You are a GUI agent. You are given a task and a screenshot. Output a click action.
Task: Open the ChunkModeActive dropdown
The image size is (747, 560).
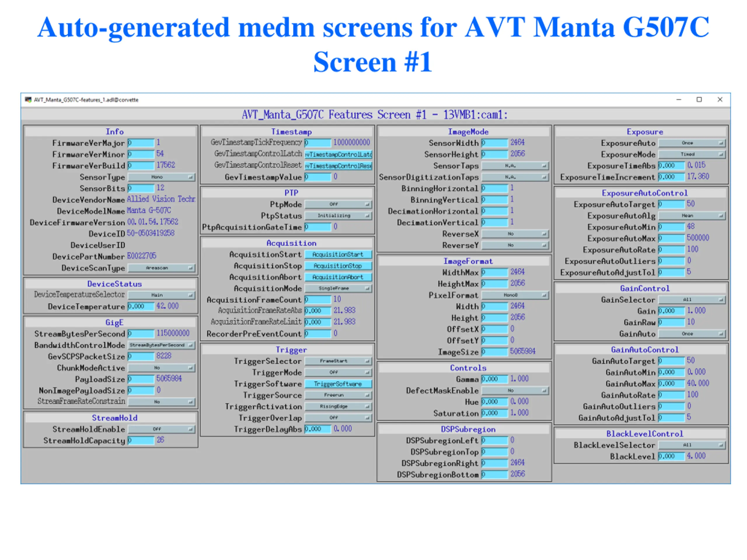tap(161, 368)
